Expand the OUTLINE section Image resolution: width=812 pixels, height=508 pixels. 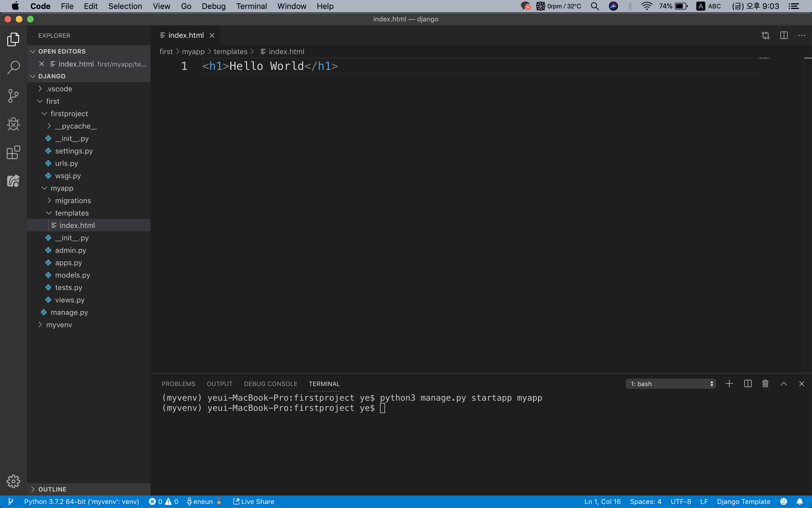tap(52, 489)
